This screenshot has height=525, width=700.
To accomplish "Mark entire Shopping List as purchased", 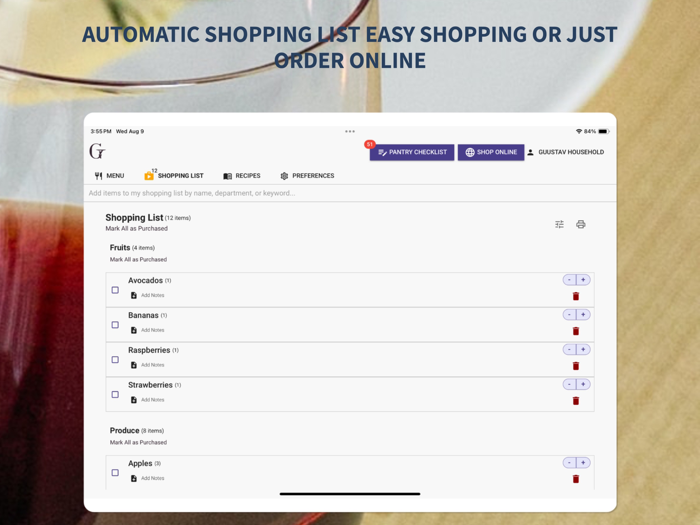I will coord(137,229).
